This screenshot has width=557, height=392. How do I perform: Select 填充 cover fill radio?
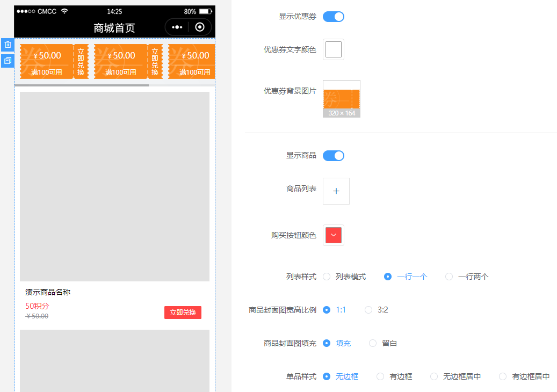[327, 343]
